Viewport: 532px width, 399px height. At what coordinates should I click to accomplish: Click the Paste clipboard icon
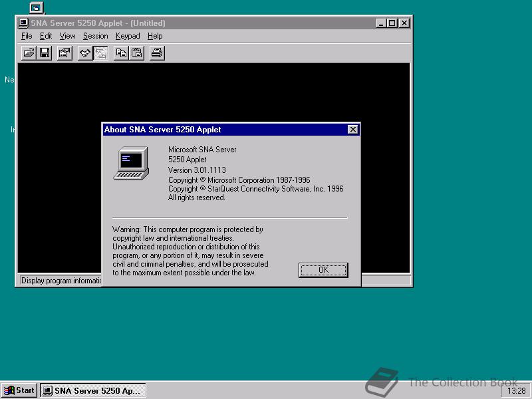137,53
